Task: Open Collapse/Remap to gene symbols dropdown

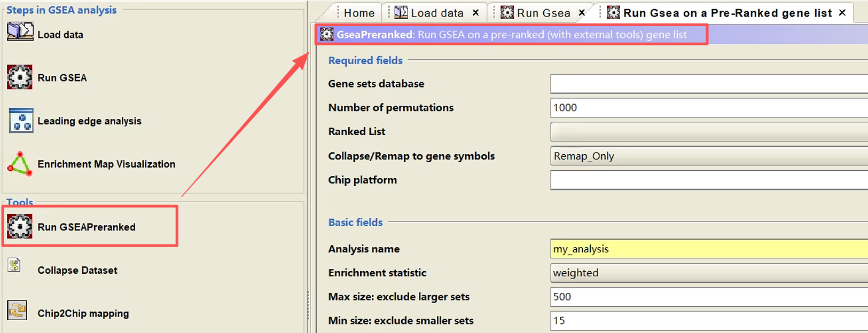Action: click(x=709, y=156)
